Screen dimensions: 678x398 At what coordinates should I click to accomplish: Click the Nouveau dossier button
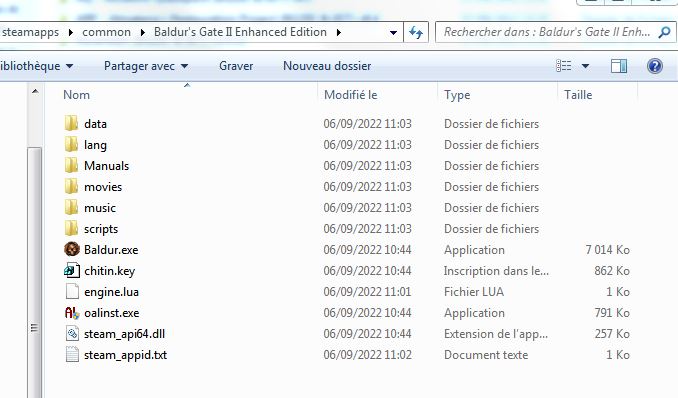(327, 66)
